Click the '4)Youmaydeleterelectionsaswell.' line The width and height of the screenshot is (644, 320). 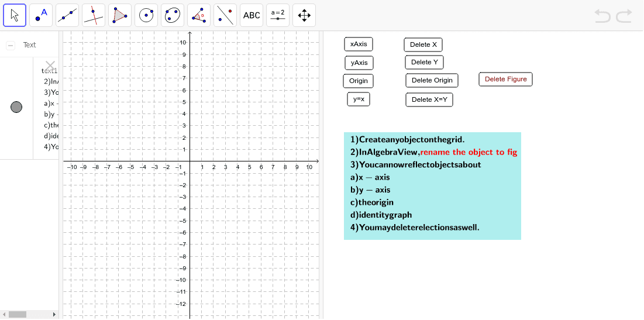pos(415,227)
